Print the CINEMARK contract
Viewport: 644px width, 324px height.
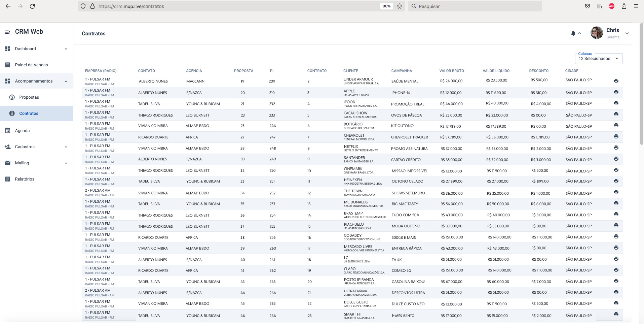tap(616, 170)
